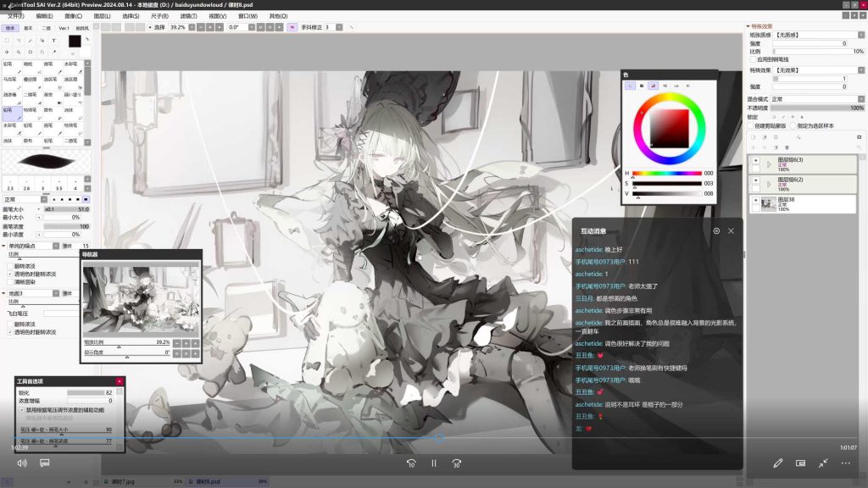
Task: Select the Text tool marked T
Action: tap(53, 41)
